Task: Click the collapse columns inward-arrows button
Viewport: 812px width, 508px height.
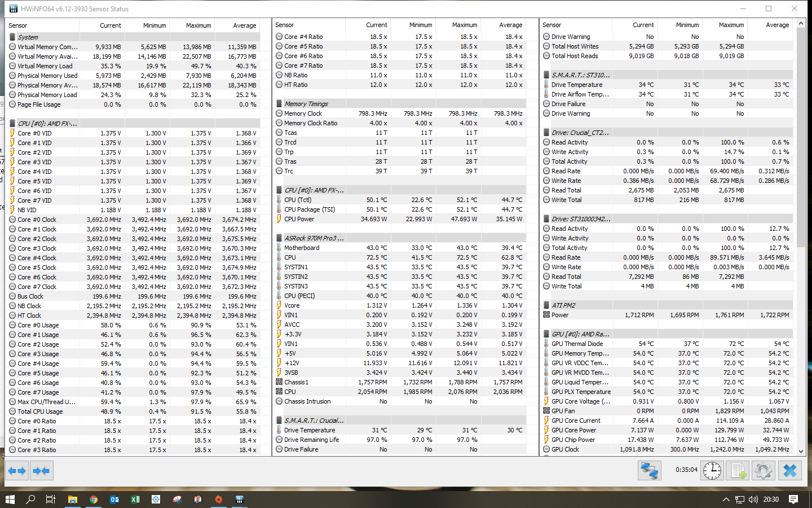Action: click(41, 471)
